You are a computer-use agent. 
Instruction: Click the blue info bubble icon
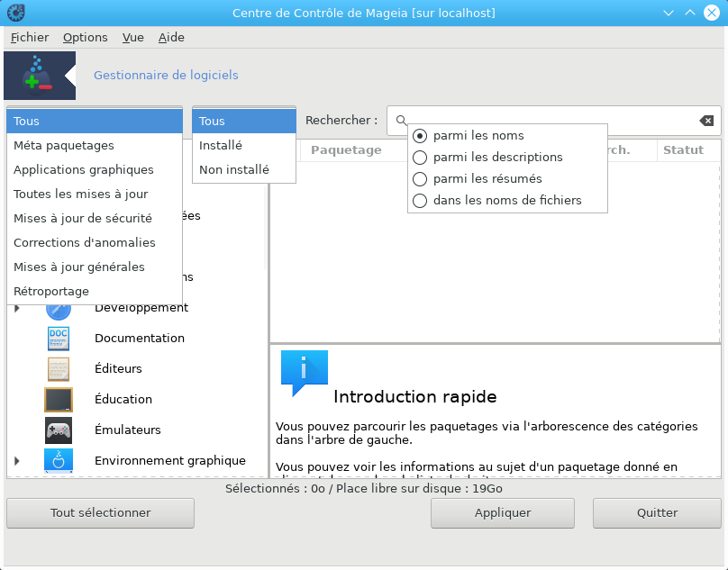point(305,373)
